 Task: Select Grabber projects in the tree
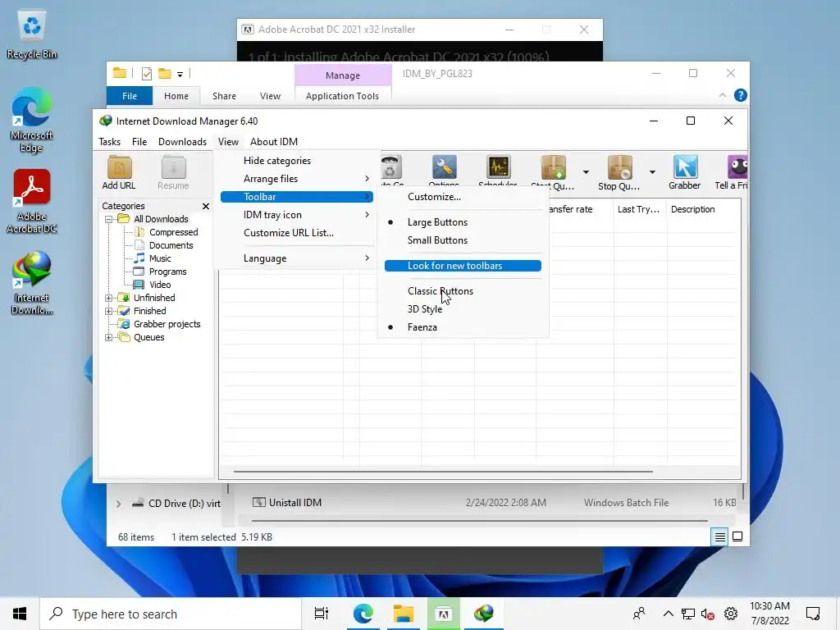click(167, 324)
